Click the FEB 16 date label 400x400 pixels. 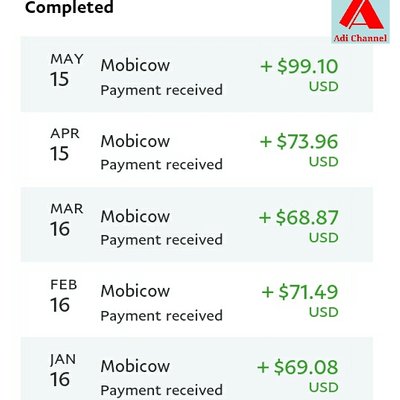(x=64, y=296)
